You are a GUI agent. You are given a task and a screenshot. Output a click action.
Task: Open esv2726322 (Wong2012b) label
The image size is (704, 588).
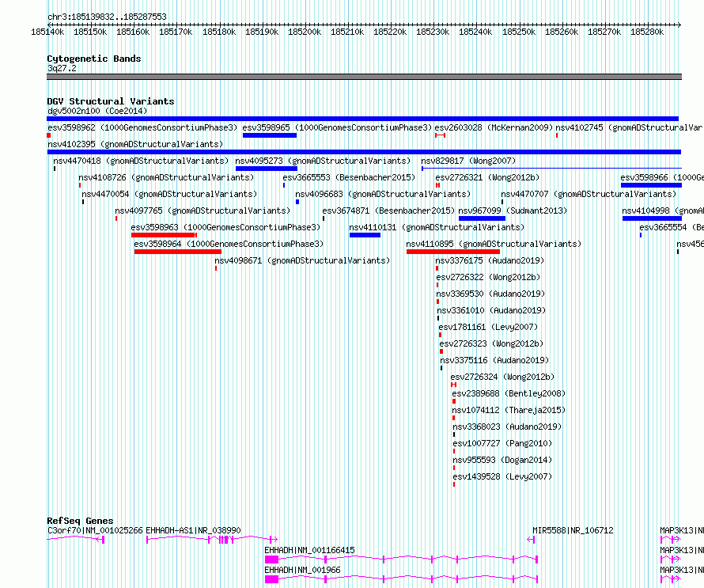pos(488,277)
